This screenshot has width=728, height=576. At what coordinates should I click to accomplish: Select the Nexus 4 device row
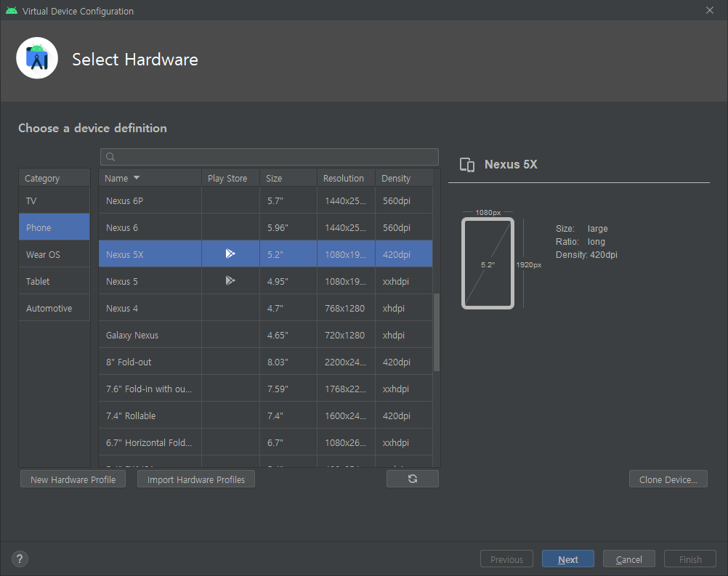click(266, 308)
